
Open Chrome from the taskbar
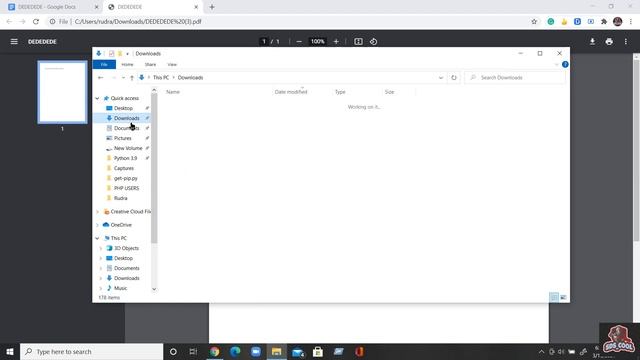214,351
